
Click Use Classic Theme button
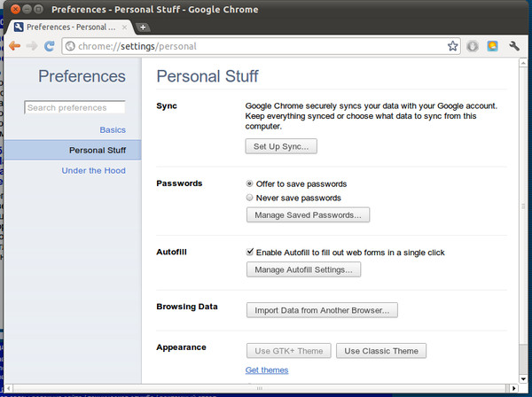tap(381, 351)
